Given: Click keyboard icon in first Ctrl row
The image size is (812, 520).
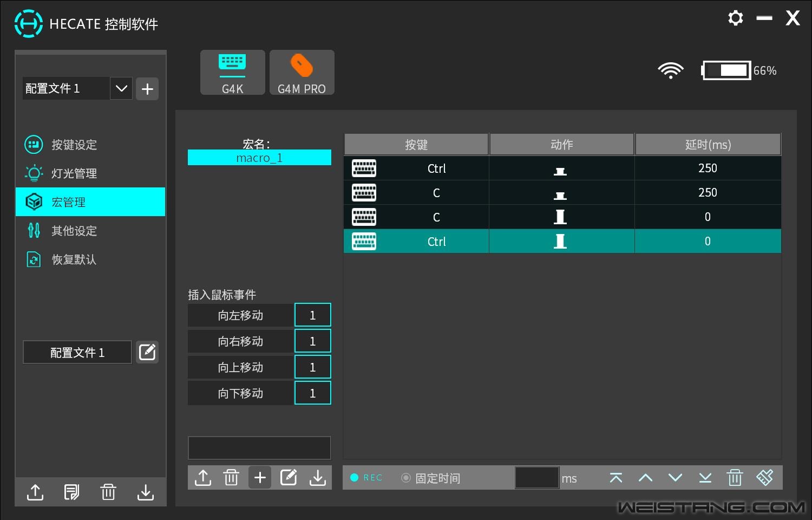Looking at the screenshot, I should click(x=364, y=168).
